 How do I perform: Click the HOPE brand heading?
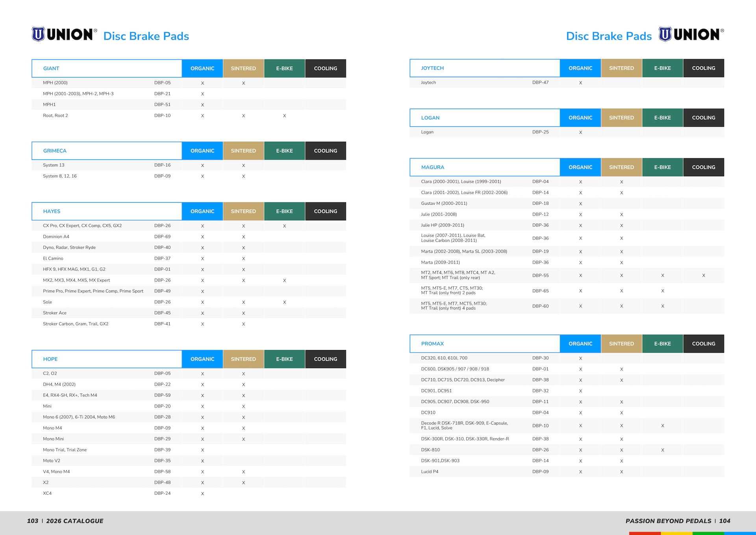click(50, 359)
